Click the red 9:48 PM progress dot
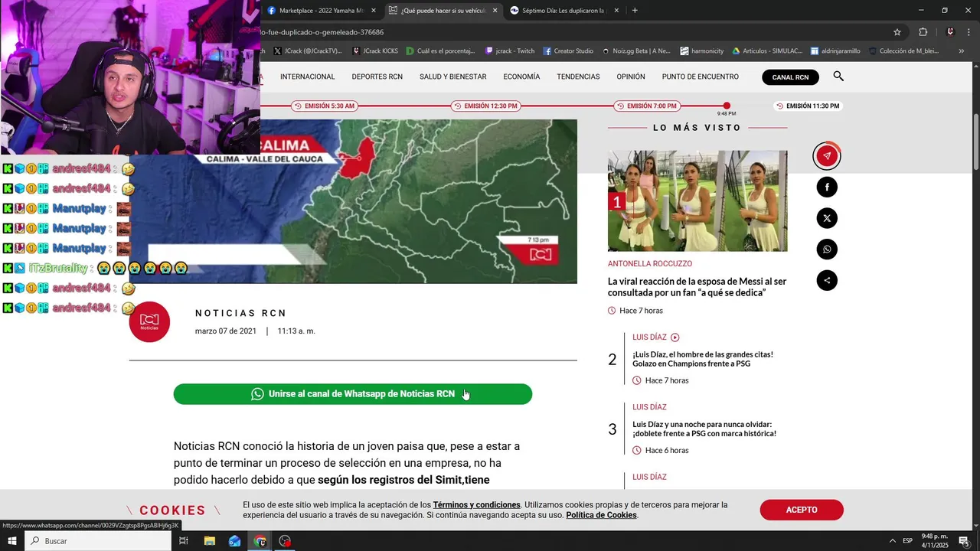This screenshot has width=980, height=551. 727,106
